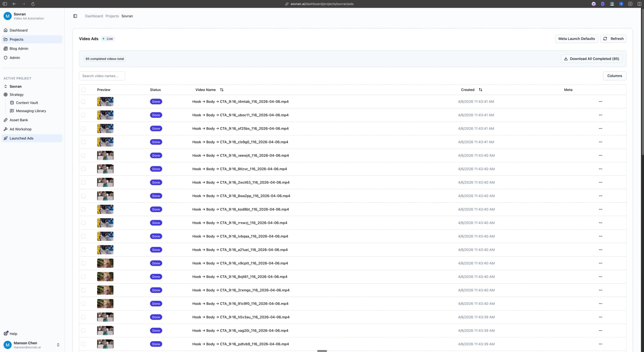Click the video names search field
This screenshot has width=644, height=352.
pyautogui.click(x=102, y=76)
